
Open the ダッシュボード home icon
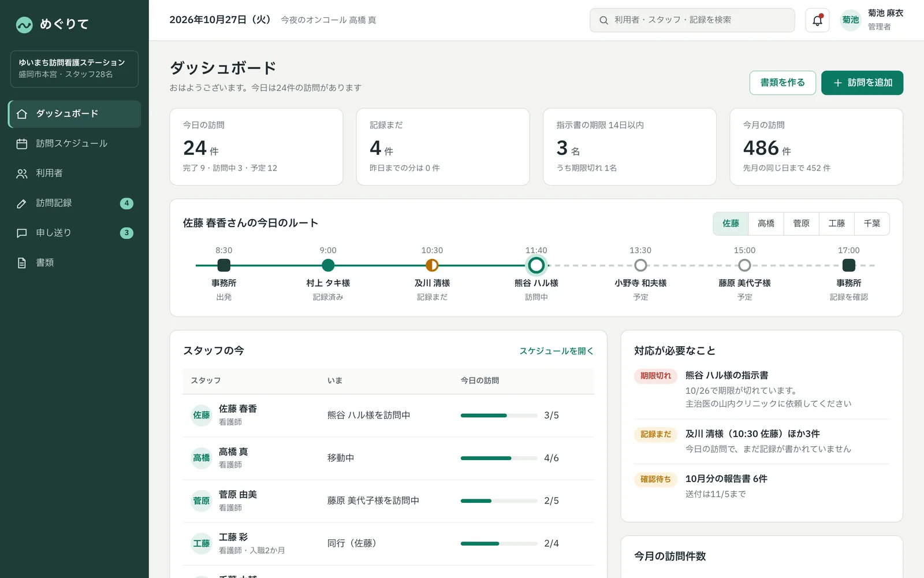coord(22,114)
